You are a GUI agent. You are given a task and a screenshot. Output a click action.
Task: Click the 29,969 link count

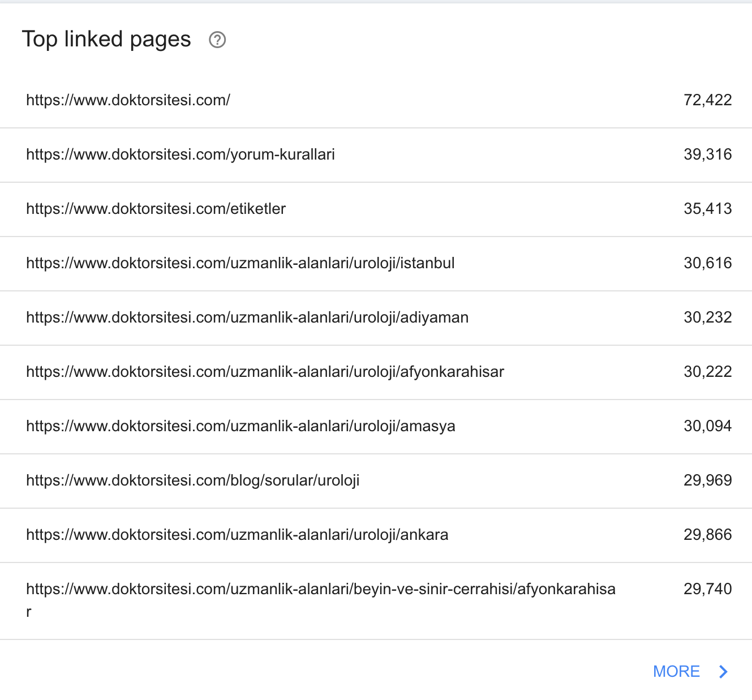pos(707,480)
